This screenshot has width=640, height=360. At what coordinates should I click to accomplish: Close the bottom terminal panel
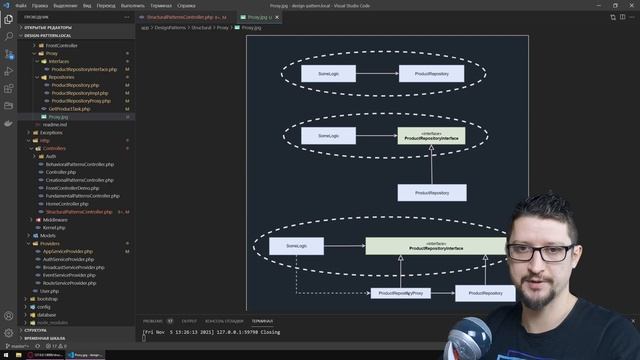[x=633, y=321]
